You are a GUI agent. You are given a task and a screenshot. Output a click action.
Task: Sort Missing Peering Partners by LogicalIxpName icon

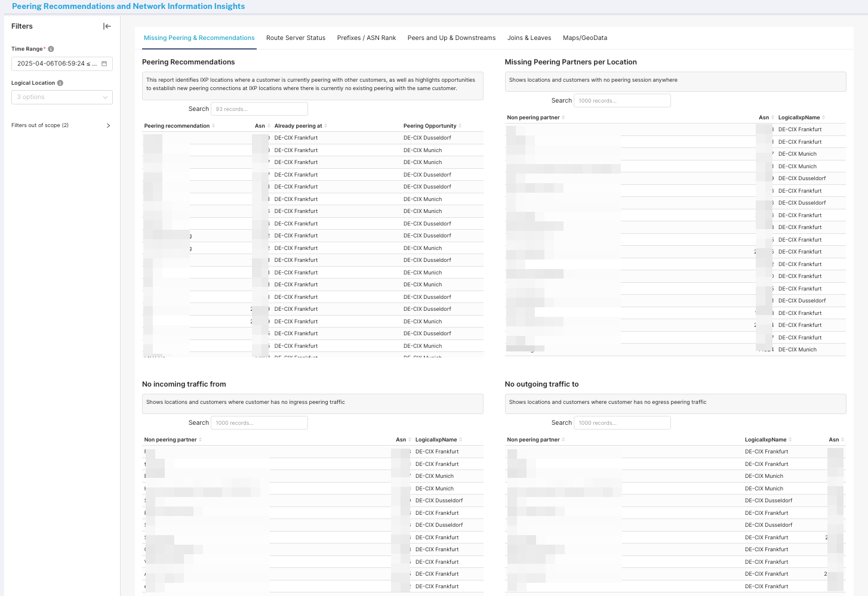tap(824, 118)
